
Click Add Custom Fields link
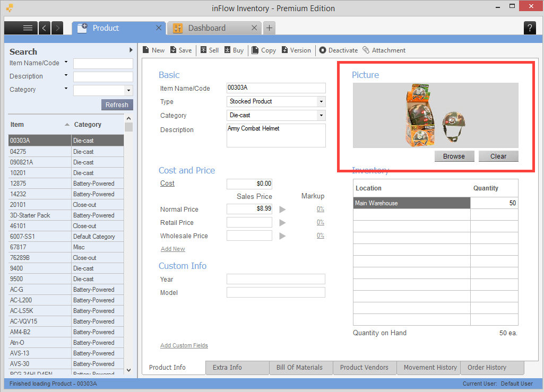(184, 345)
